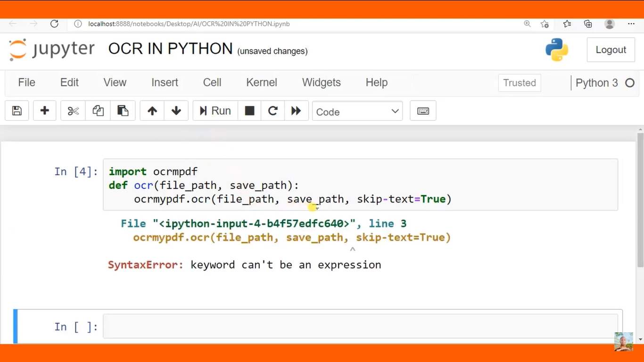644x362 pixels.
Task: Save and checkpoint with floppy disk icon
Action: coord(17,111)
